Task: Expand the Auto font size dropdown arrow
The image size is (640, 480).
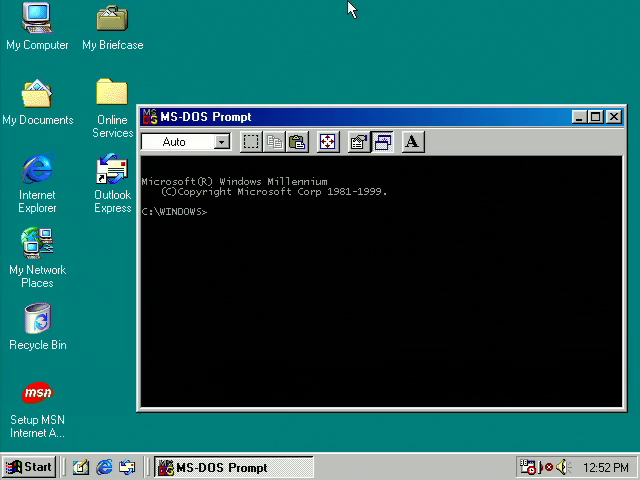Action: tap(222, 142)
